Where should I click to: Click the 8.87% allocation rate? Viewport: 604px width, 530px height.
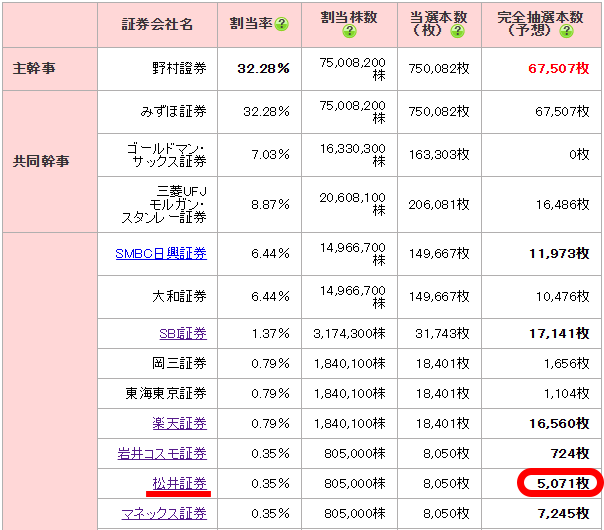tap(270, 205)
